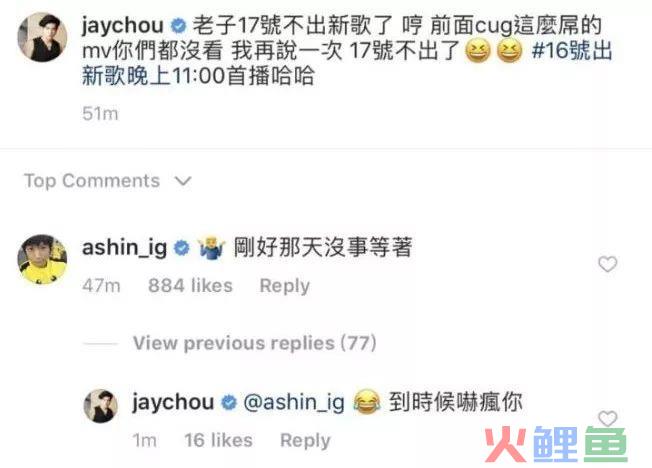Screen dimensions: 652x468
Task: Open jaychou's profile picture on the caption
Action: click(42, 37)
